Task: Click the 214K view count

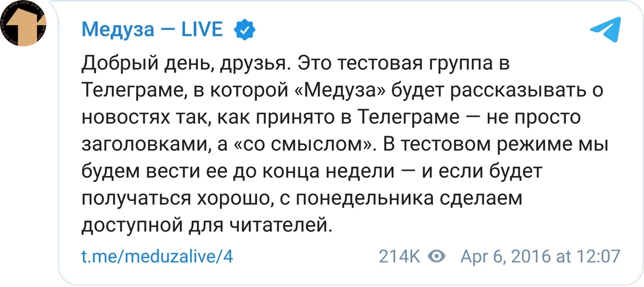Action: pos(399,257)
